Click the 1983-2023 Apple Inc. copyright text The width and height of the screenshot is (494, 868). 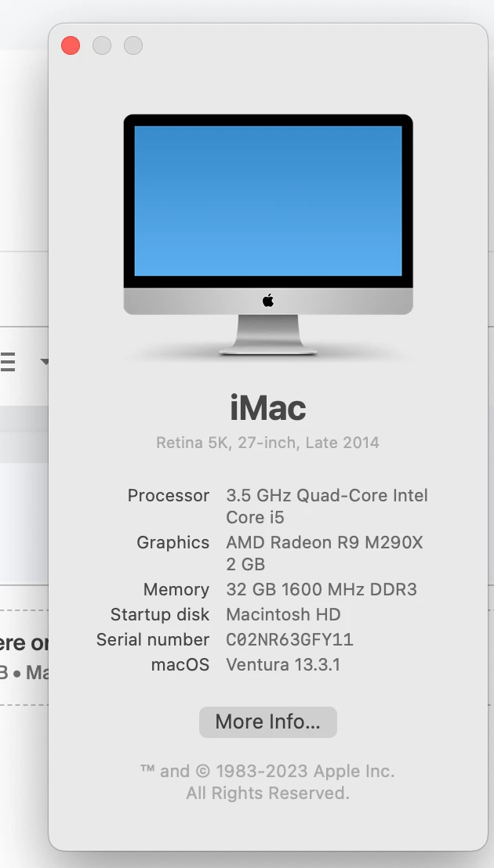click(x=267, y=771)
